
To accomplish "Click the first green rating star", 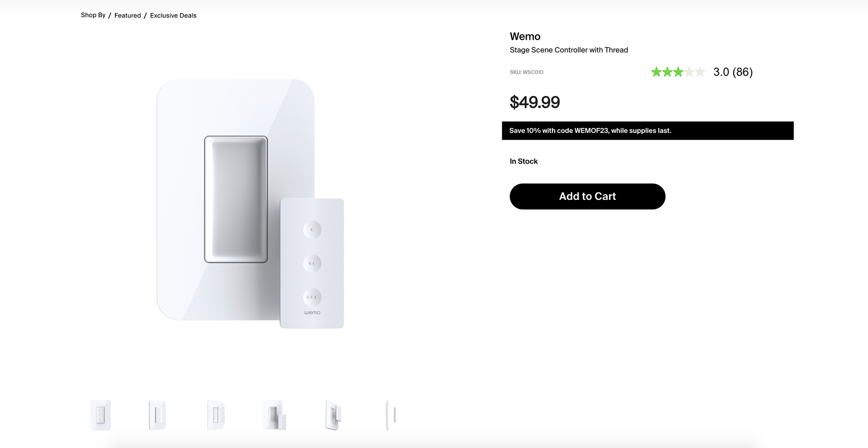I will tap(656, 72).
